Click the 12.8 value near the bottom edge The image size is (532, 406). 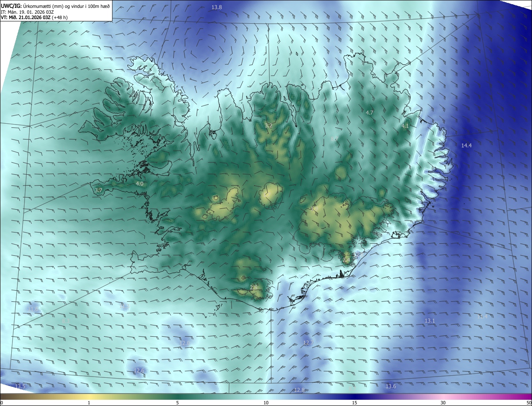pos(299,390)
